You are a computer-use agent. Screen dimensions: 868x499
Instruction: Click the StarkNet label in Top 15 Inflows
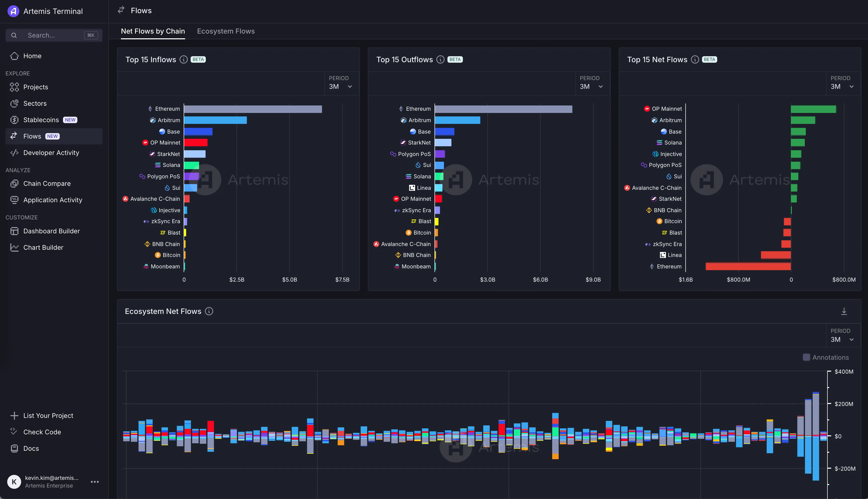coord(169,154)
